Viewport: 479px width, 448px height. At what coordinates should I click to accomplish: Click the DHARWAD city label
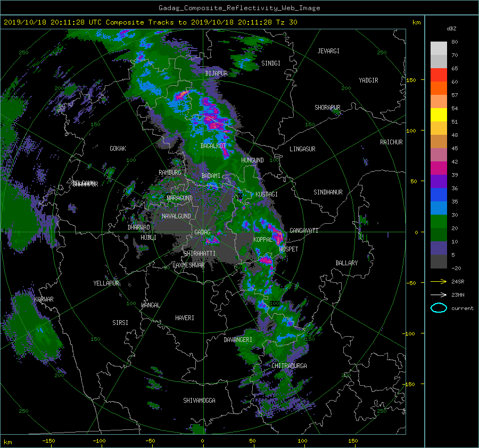138,227
